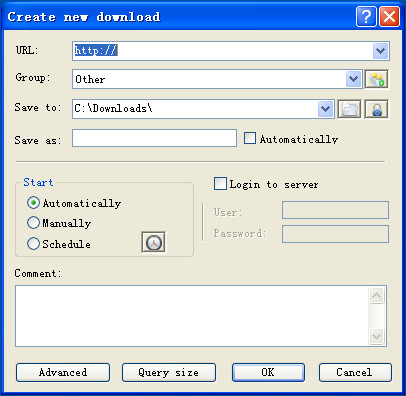Open the Group dropdown list
The height and width of the screenshot is (396, 406).
[x=353, y=79]
